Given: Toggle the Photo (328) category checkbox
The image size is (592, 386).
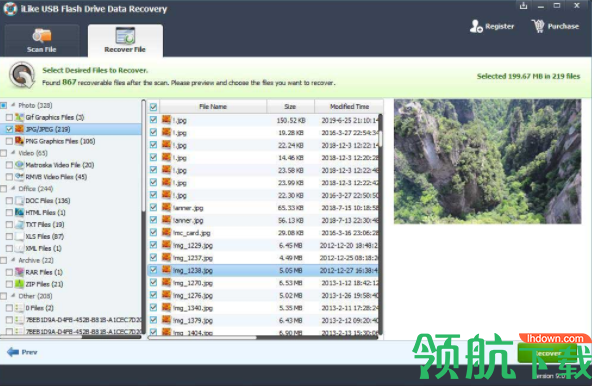Looking at the screenshot, I should click(3, 105).
